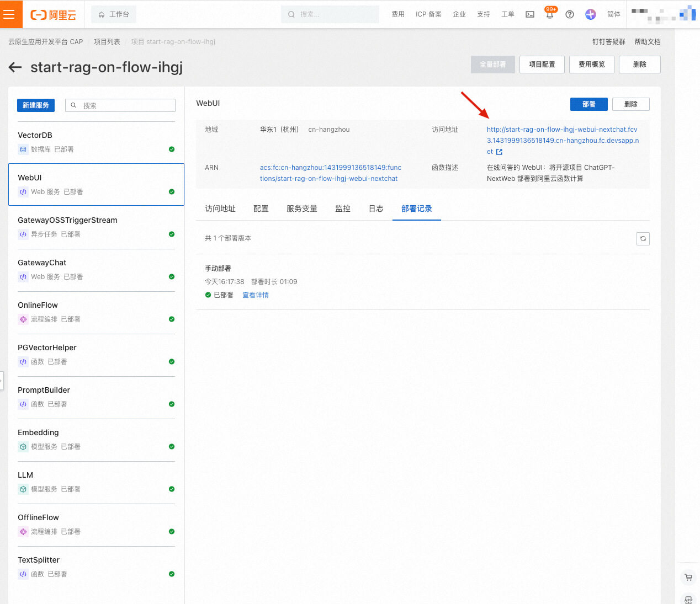Click the notification bell icon
This screenshot has width=700, height=604.
pyautogui.click(x=550, y=14)
